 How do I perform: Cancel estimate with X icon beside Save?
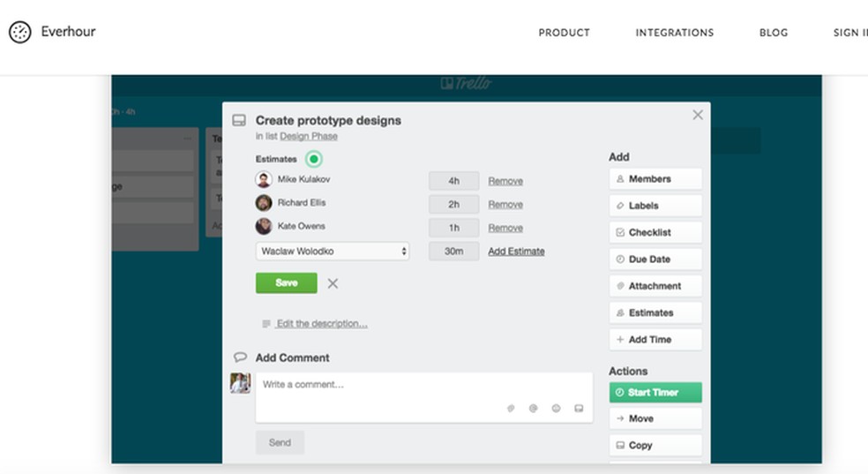pos(333,283)
